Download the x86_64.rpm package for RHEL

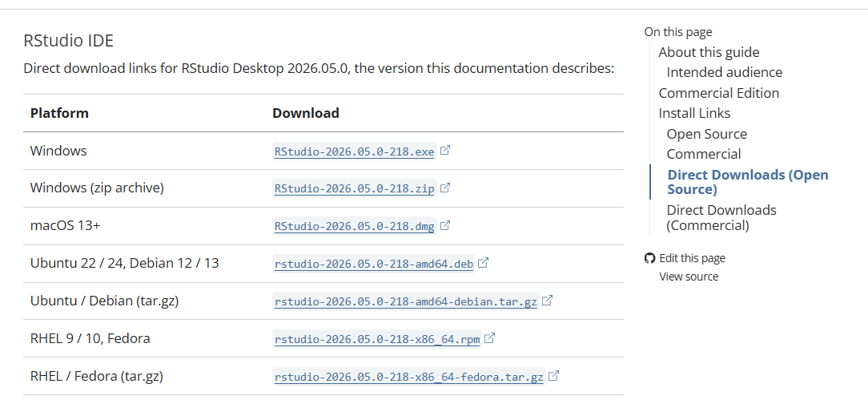pyautogui.click(x=377, y=340)
